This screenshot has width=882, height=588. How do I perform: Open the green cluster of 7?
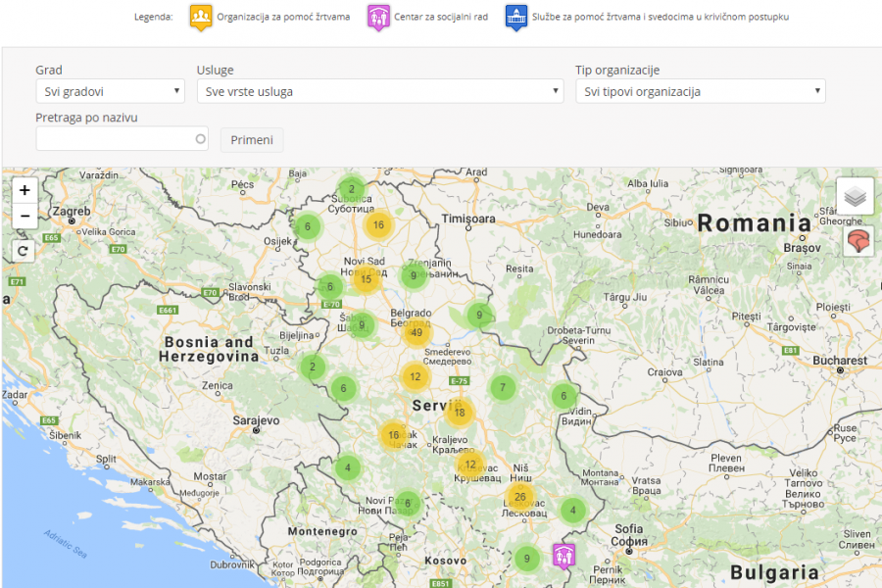[x=503, y=388]
